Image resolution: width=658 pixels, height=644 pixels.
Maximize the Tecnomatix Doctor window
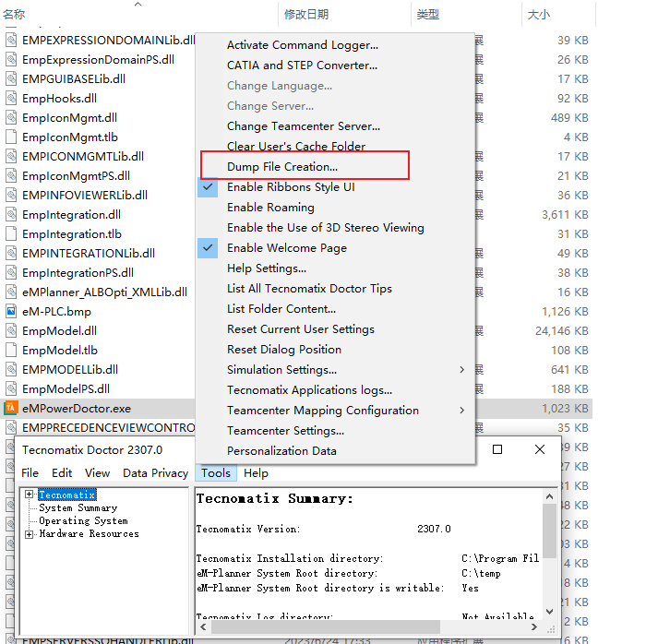tap(497, 449)
